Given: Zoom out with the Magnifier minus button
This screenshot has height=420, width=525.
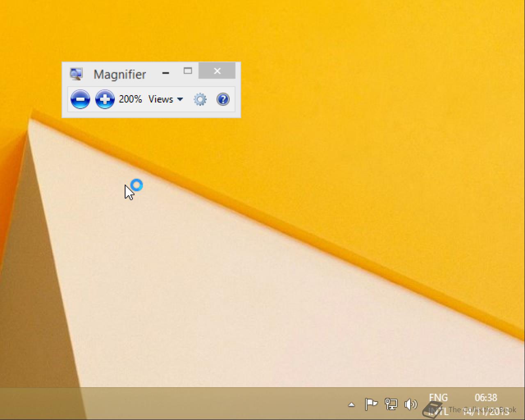Looking at the screenshot, I should [80, 99].
